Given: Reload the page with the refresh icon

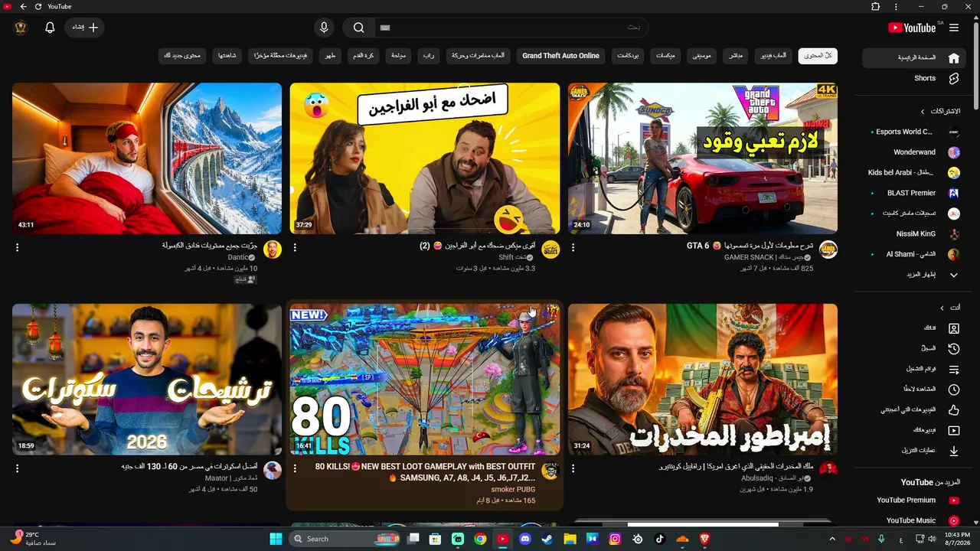Looking at the screenshot, I should [38, 7].
